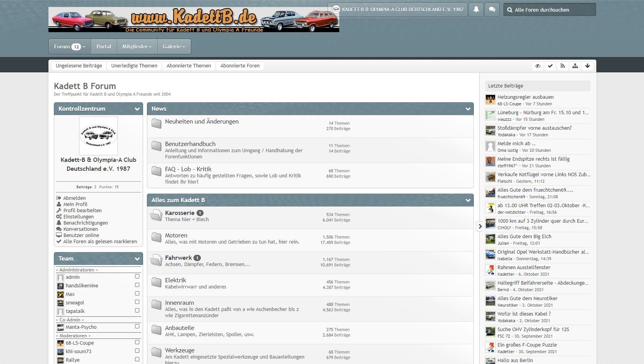Open the Benachrichtigungen sidebar link
The height and width of the screenshot is (364, 644).
86,223
